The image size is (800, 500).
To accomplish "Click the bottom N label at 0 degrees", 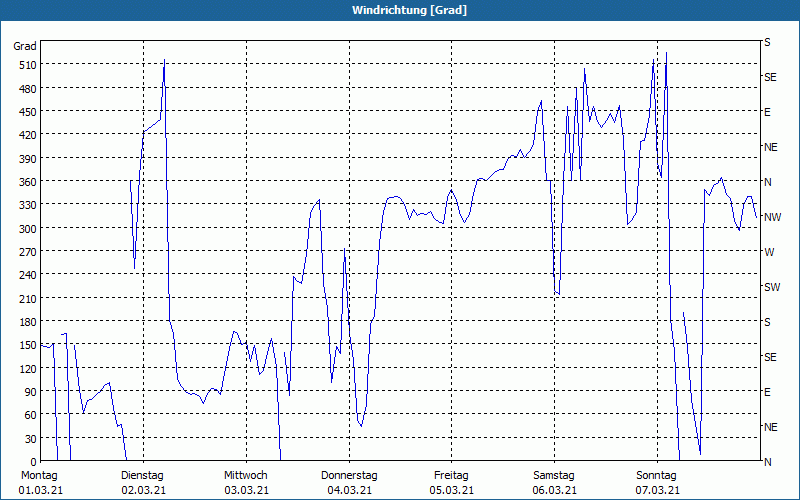I will 767,462.
